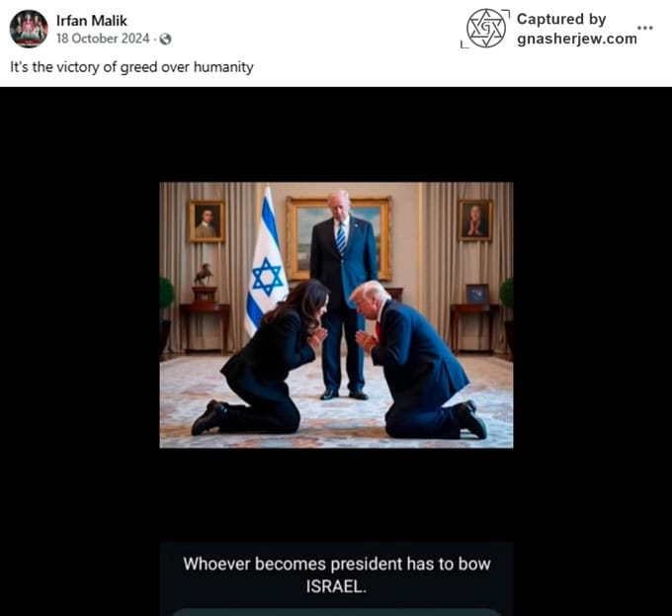Click the small portrait painting on right wall
This screenshot has width=672, height=616.
(x=475, y=220)
